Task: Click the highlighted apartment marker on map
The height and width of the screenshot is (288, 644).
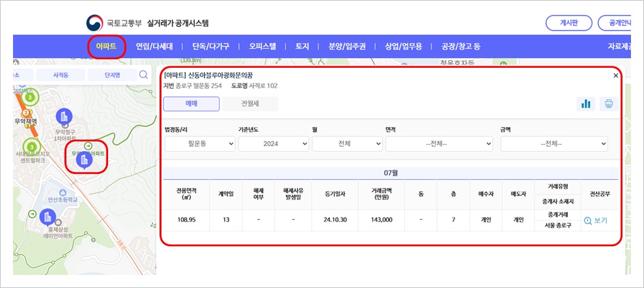Action: [x=83, y=160]
